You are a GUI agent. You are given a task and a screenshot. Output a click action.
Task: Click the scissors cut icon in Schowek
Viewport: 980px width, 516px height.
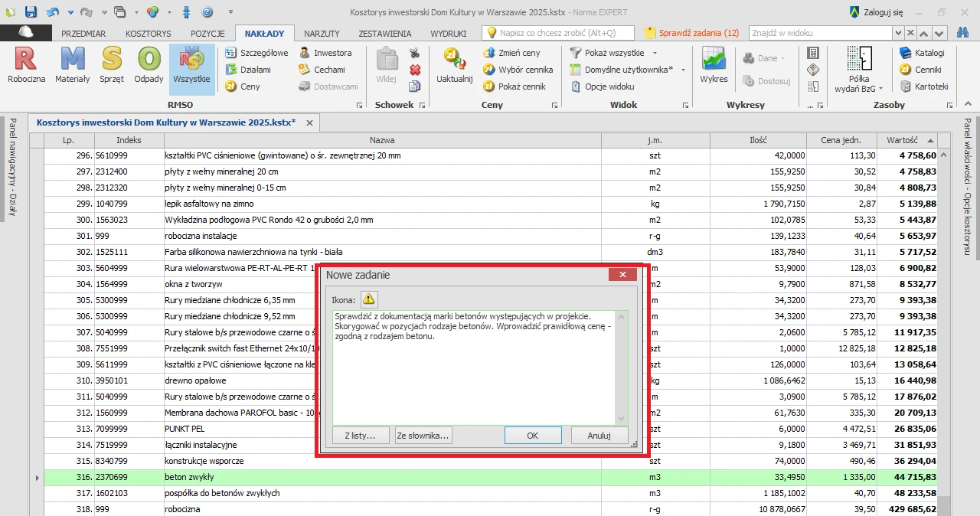[414, 53]
